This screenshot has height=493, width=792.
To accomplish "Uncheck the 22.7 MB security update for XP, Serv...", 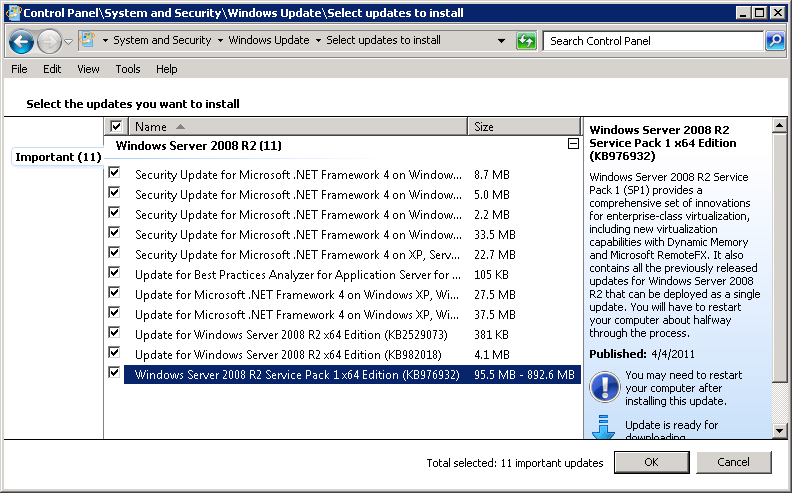I will point(114,253).
